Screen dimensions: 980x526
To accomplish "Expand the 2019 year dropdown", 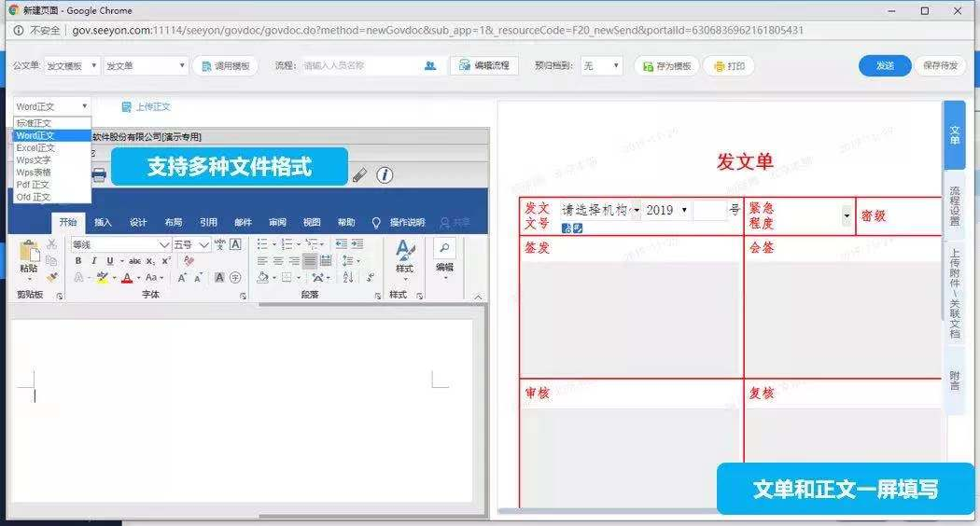I will click(666, 211).
